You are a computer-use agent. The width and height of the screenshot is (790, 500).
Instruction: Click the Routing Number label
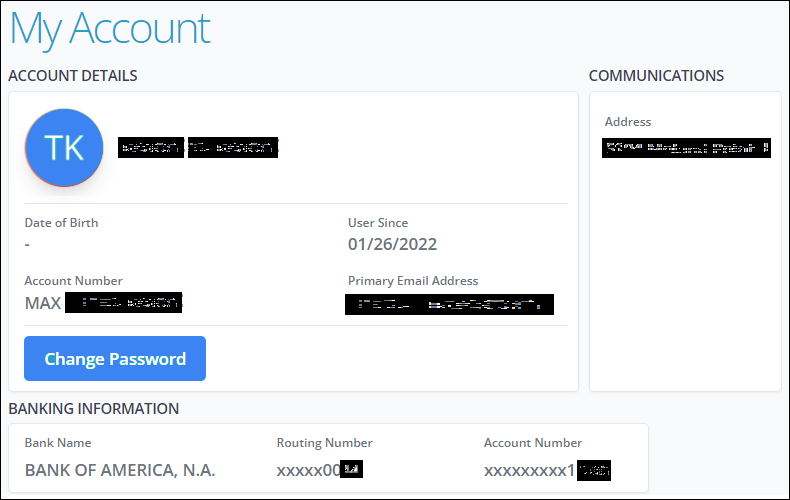coord(324,443)
